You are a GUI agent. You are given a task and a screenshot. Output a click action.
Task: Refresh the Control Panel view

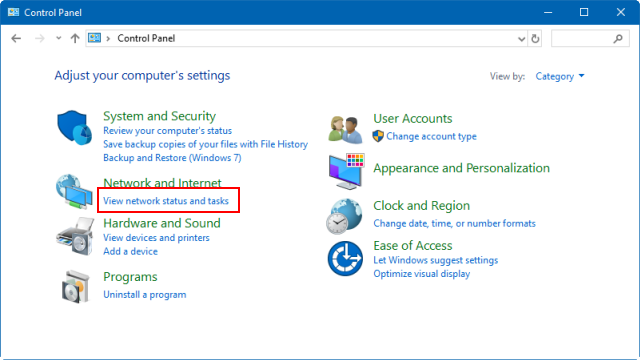pos(535,39)
